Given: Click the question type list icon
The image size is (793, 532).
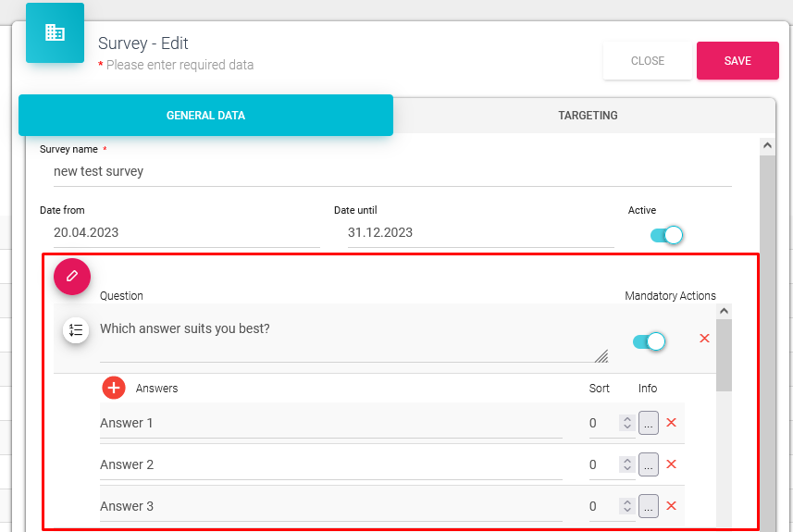Looking at the screenshot, I should coord(76,330).
